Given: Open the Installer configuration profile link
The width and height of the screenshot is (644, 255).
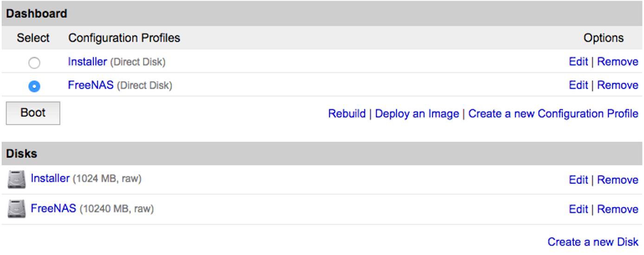Looking at the screenshot, I should point(87,61).
